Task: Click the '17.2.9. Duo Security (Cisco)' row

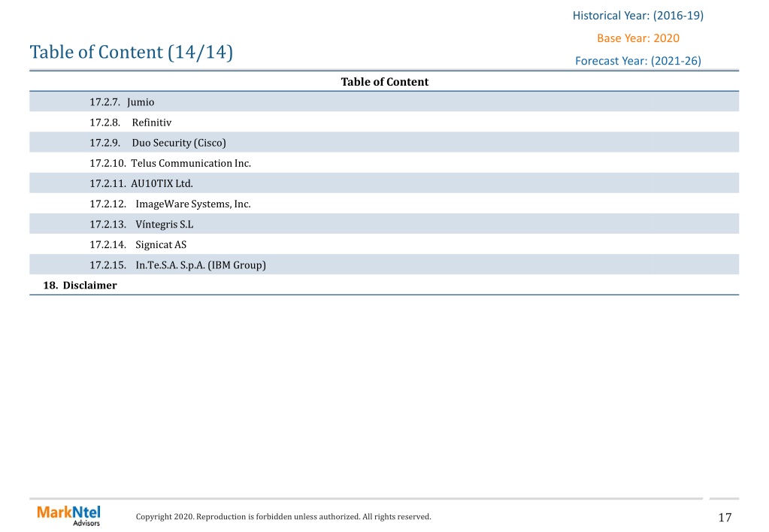Action: (x=384, y=143)
